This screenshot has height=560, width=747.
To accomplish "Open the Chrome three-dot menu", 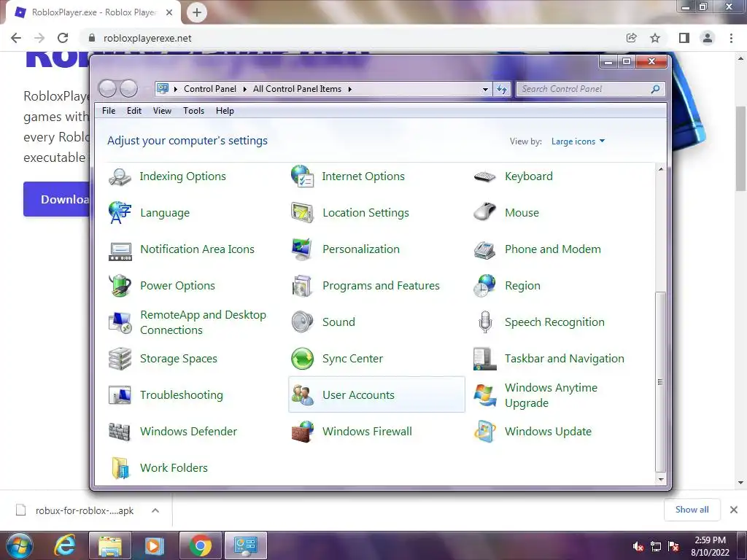I will pos(731,38).
